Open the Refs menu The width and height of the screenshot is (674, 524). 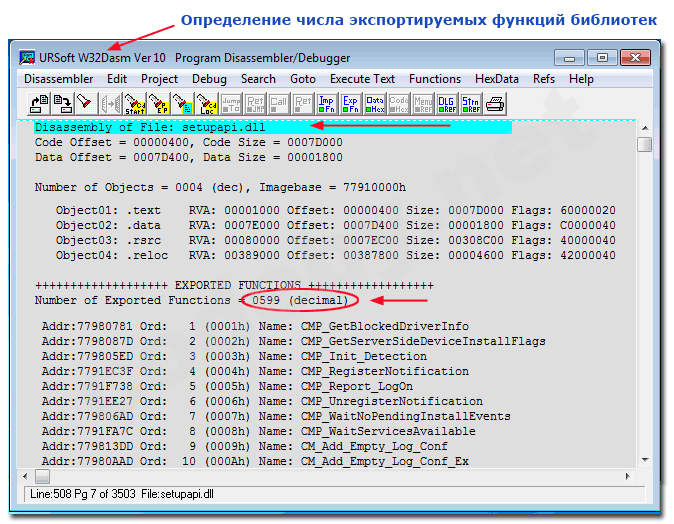(544, 79)
